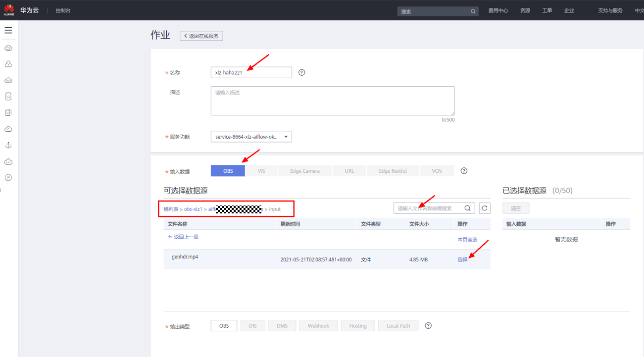Select Edge Restful as input data
Screen dimensions: 644x357
click(x=393, y=171)
